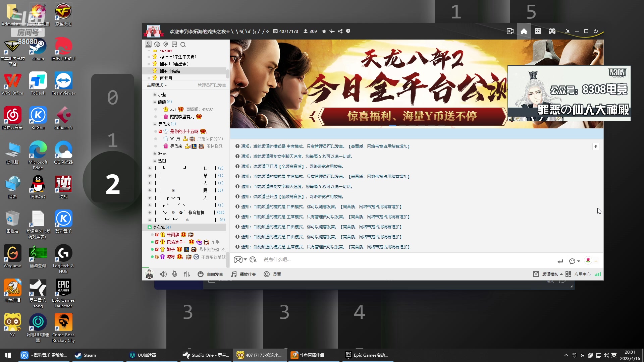This screenshot has width=644, height=362.
Task: Mute the speaker in the bottom toolbar
Action: (163, 274)
